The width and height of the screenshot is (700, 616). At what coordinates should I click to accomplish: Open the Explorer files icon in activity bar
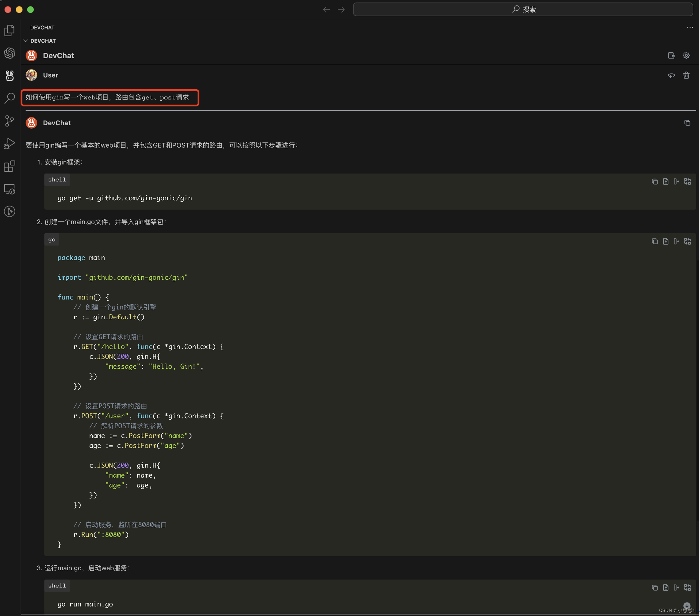tap(10, 30)
